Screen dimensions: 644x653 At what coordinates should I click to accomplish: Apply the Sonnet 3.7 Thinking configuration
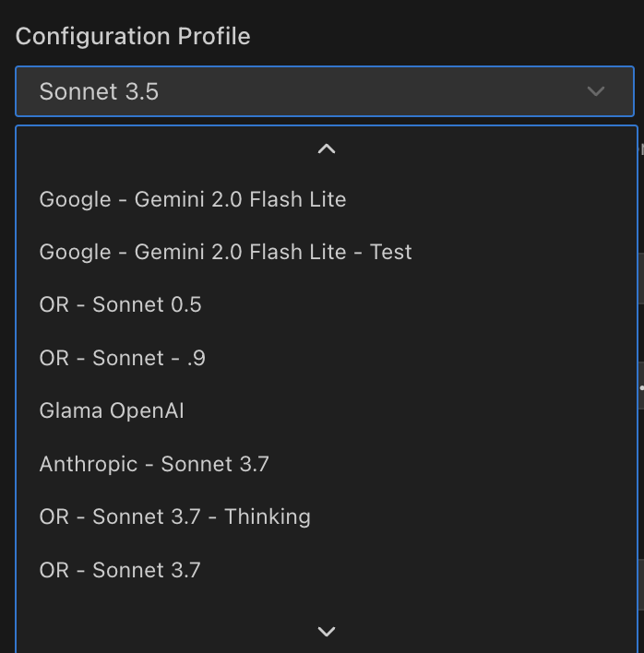(x=174, y=516)
